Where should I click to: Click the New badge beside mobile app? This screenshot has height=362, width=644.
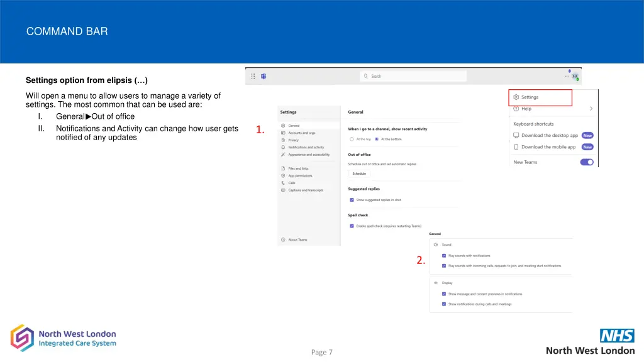coord(588,147)
